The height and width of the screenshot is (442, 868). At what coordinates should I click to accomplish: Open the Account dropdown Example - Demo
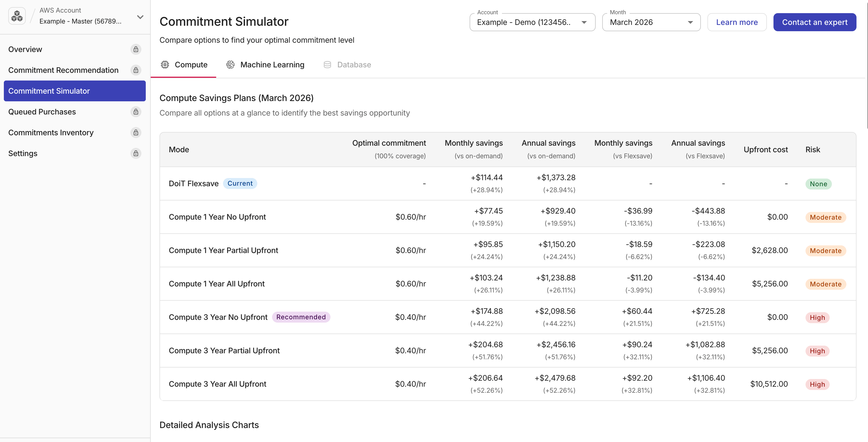coord(532,22)
